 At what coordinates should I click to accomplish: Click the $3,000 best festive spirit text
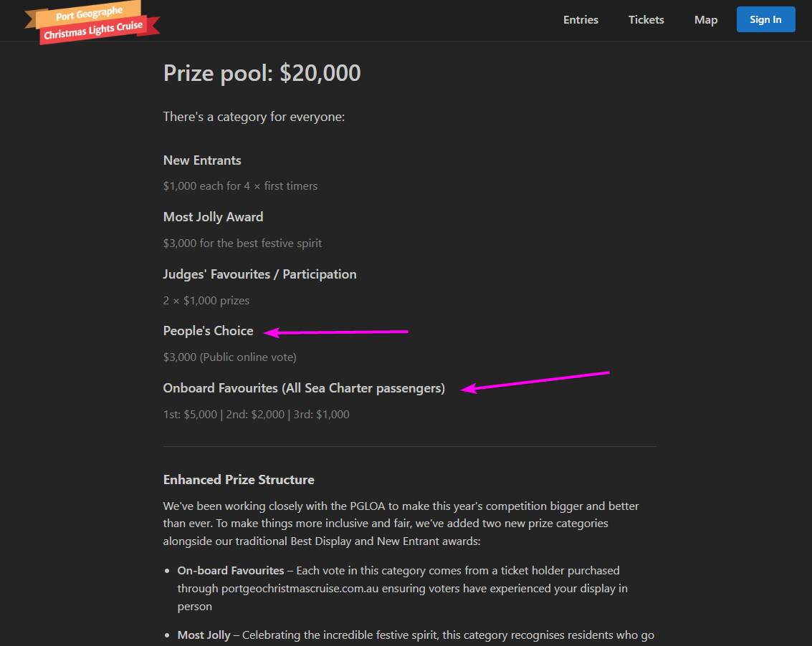(x=242, y=244)
